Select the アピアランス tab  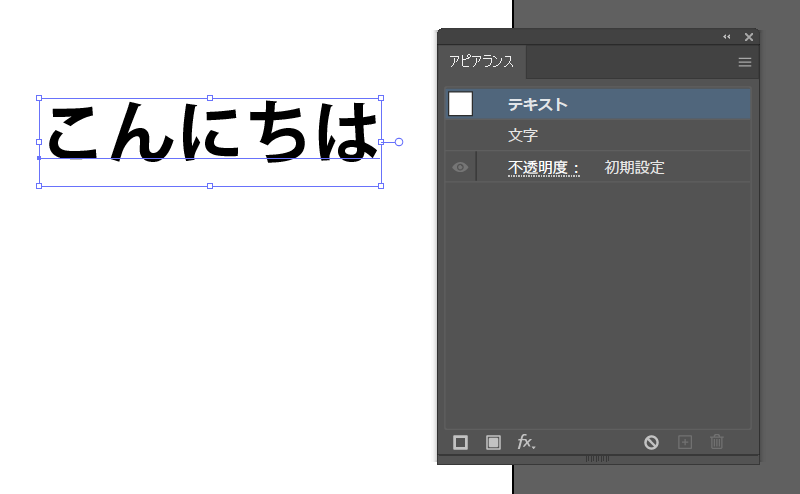coord(482,62)
